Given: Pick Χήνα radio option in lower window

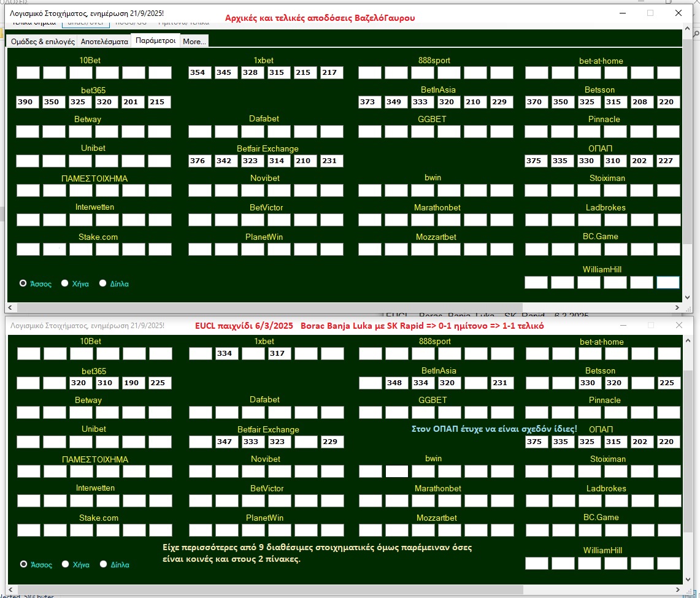Looking at the screenshot, I should tap(65, 564).
